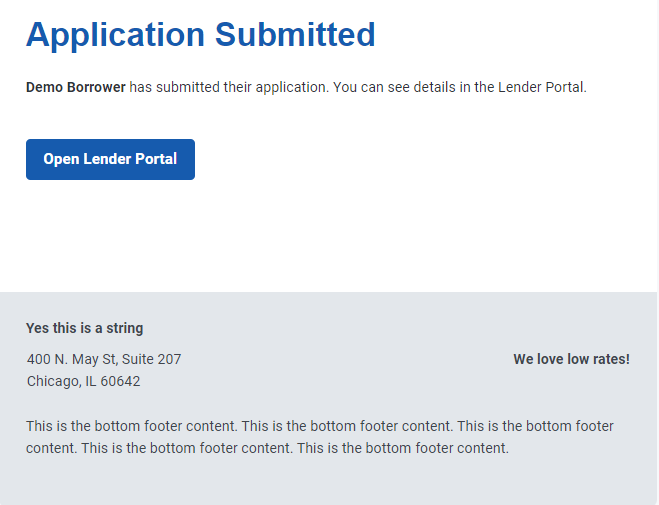Click the sentence 'You can see details'

point(394,87)
